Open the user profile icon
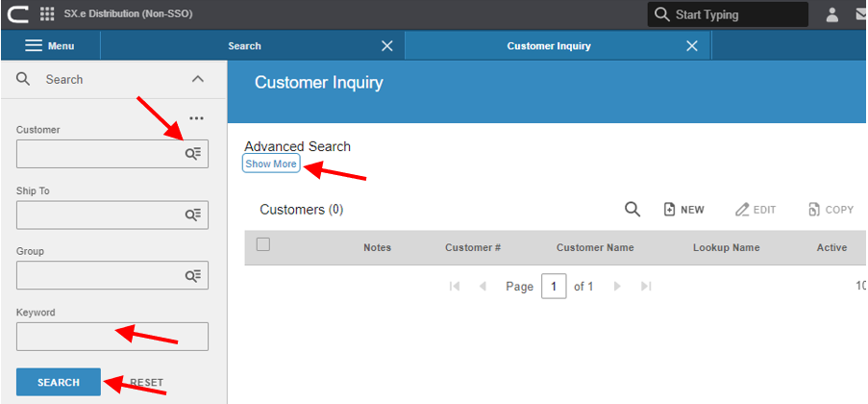The width and height of the screenshot is (868, 404). [x=832, y=15]
